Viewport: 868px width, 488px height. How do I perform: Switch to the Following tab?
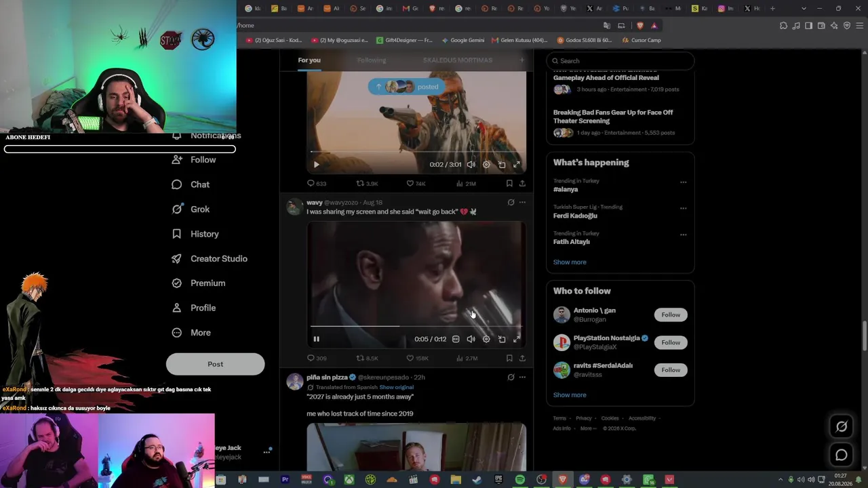(x=372, y=60)
